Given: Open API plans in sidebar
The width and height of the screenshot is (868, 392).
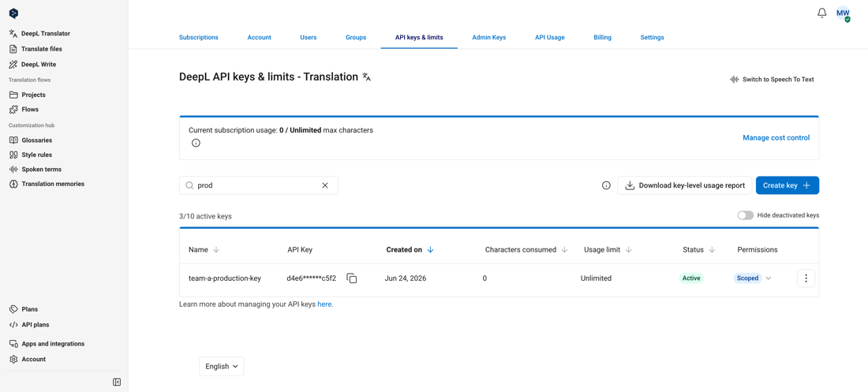Looking at the screenshot, I should (x=29, y=324).
